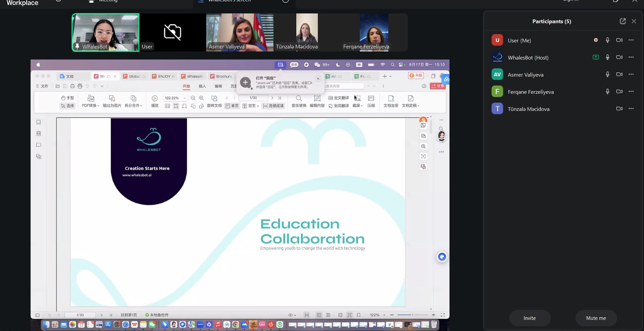Toggle Asmer Valiyeva's camera
644x331 pixels.
(x=619, y=74)
